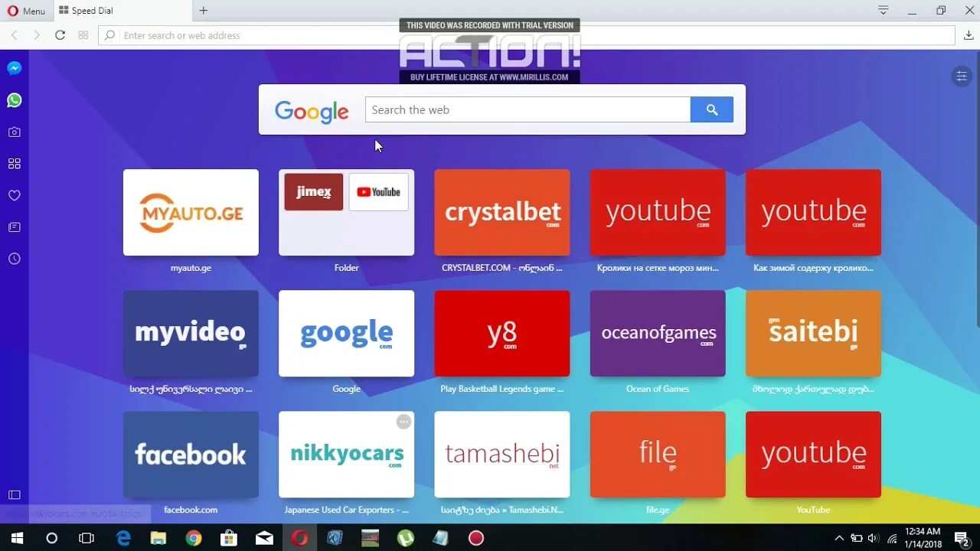
Task: Open the crystalbet tile
Action: pos(501,213)
